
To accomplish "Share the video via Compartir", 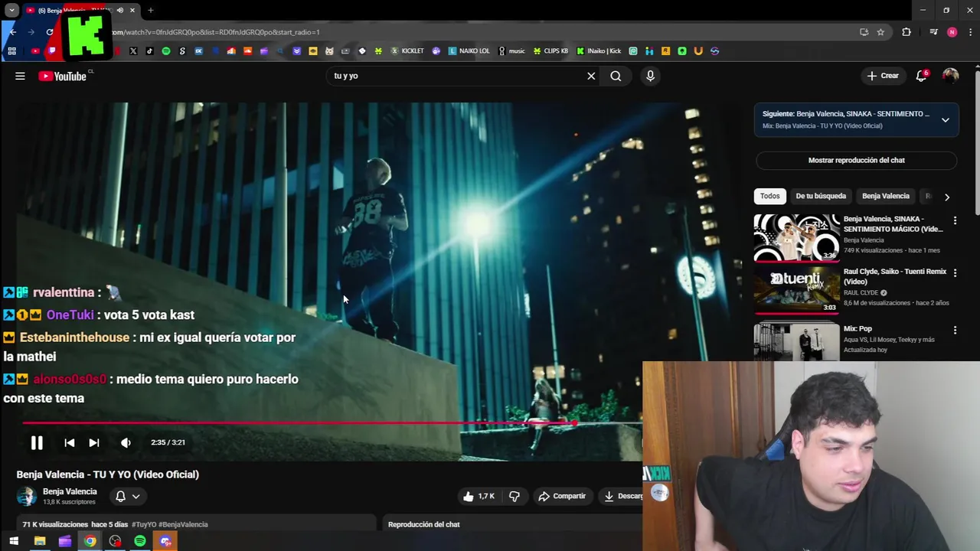I will coord(562,496).
